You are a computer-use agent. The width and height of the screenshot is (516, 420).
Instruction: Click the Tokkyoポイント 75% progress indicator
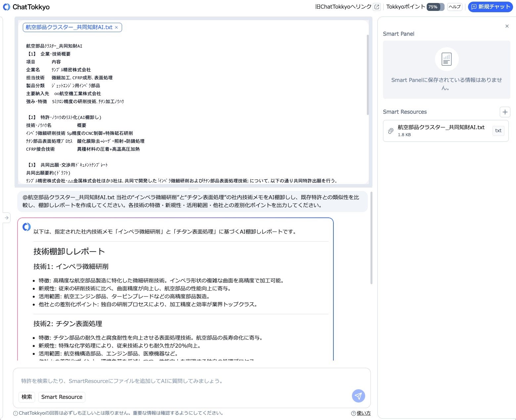(435, 7)
